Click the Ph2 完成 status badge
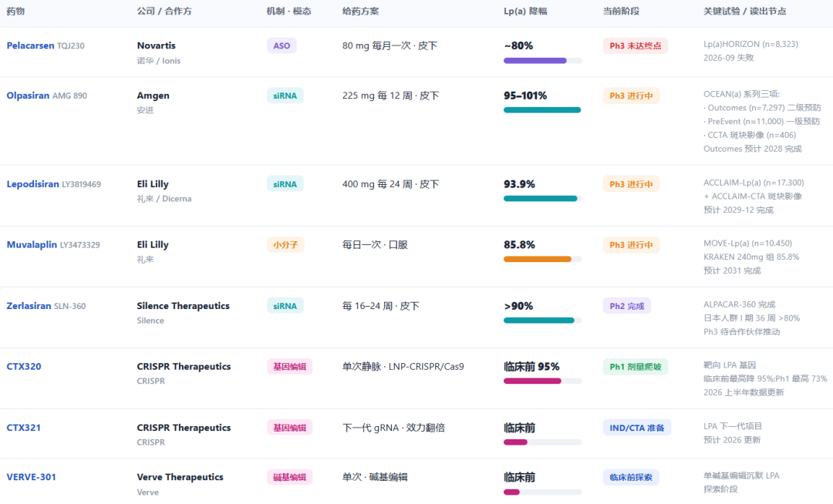 click(x=627, y=306)
